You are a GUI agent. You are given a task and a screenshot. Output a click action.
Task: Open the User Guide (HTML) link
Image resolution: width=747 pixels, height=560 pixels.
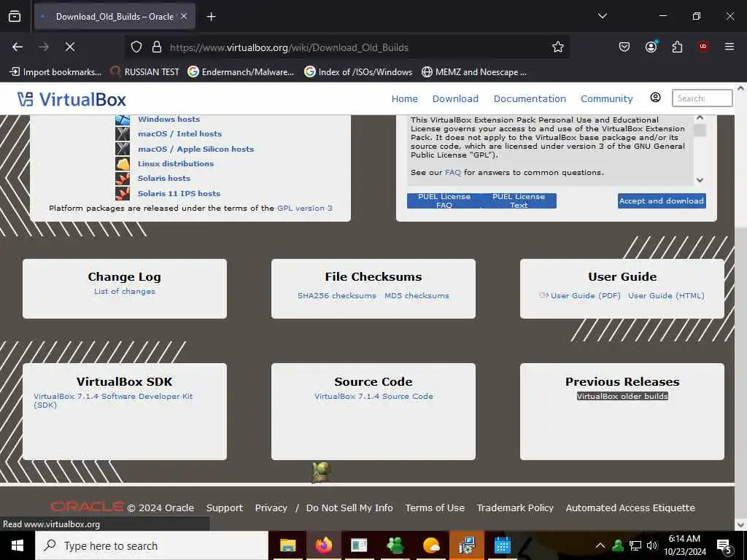[666, 296]
